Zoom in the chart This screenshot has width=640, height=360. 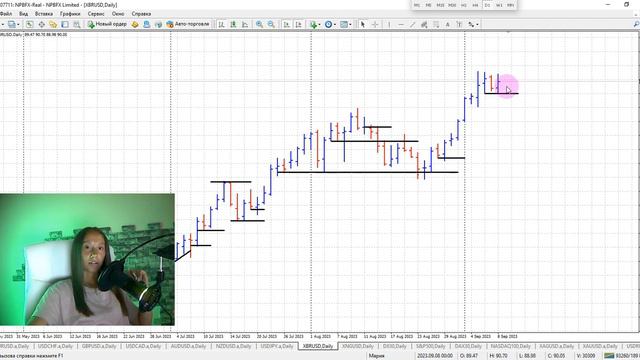point(259,24)
